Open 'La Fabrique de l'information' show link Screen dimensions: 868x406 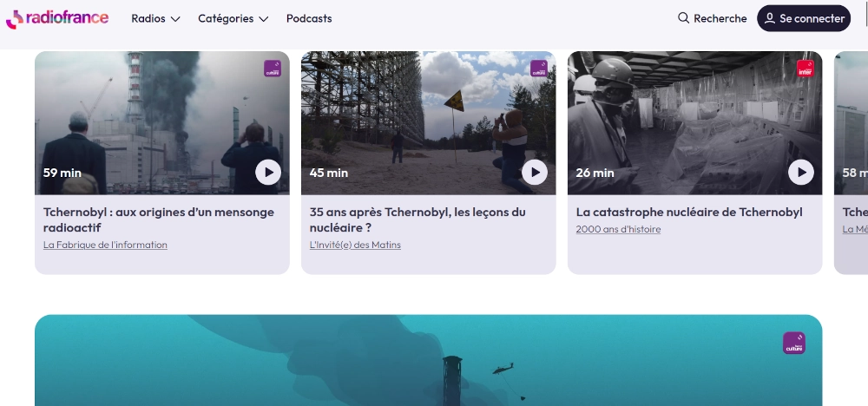tap(105, 245)
